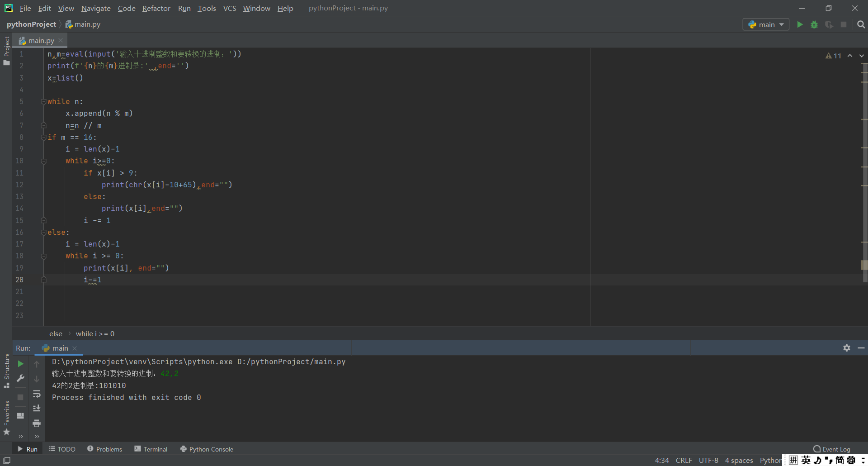Open the Problems tool window
The width and height of the screenshot is (868, 466).
[104, 449]
